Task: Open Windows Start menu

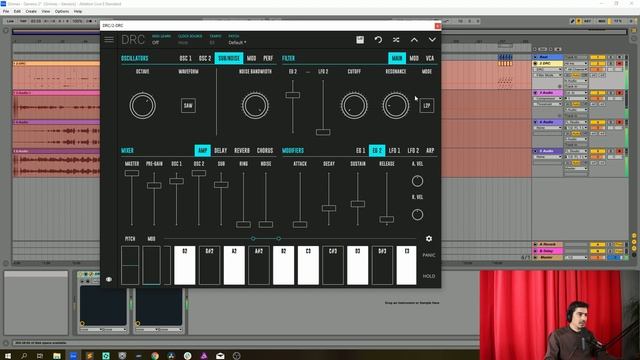Action: (8, 356)
